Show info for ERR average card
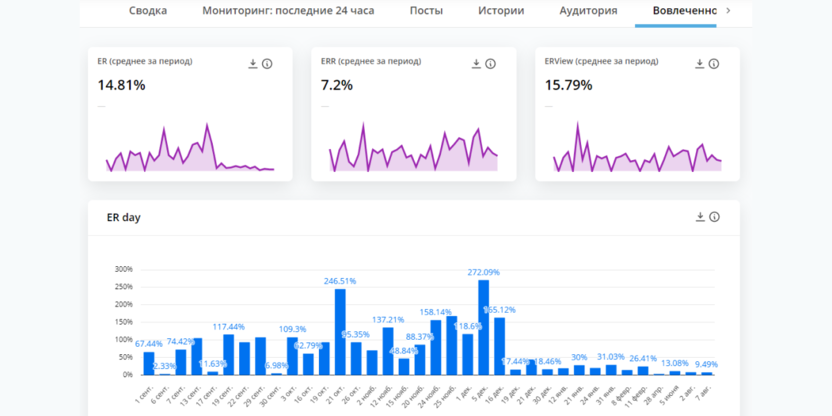The image size is (832, 416). click(x=490, y=64)
